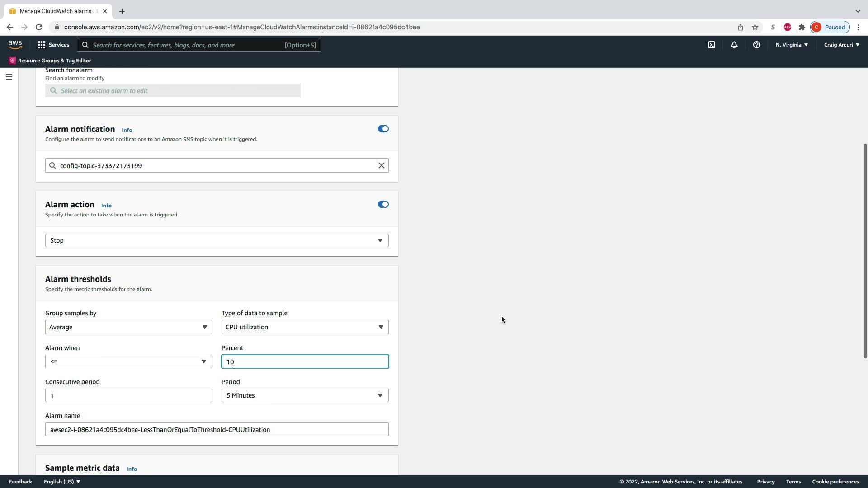
Task: Click into the Alarm name field
Action: (217, 429)
